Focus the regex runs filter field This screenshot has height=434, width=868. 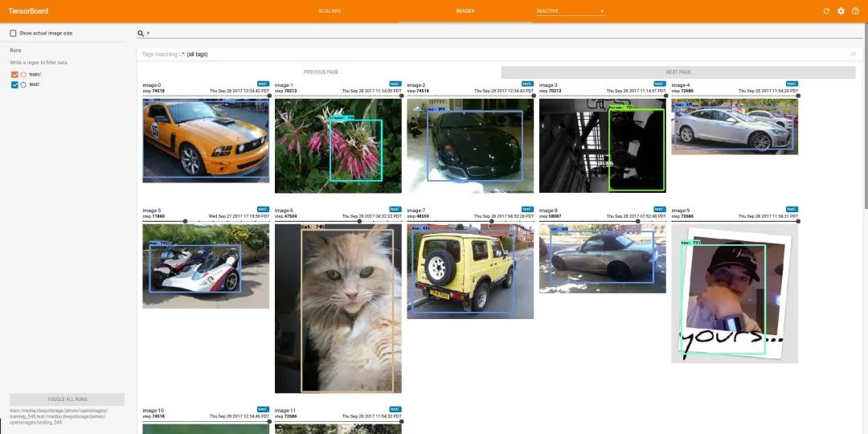coord(67,63)
